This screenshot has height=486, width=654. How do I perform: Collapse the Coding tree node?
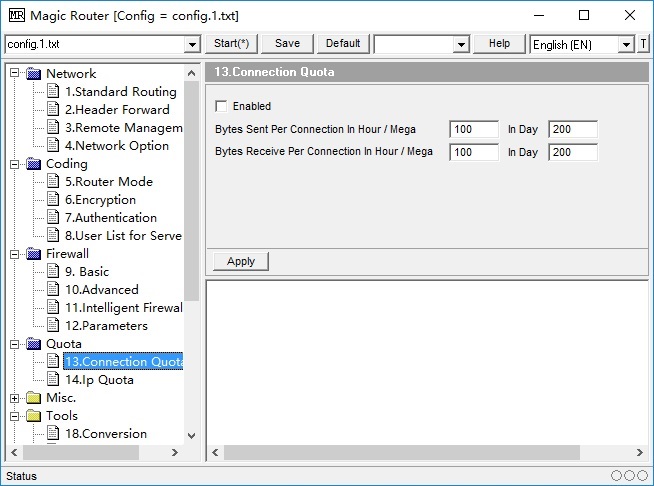[x=15, y=164]
